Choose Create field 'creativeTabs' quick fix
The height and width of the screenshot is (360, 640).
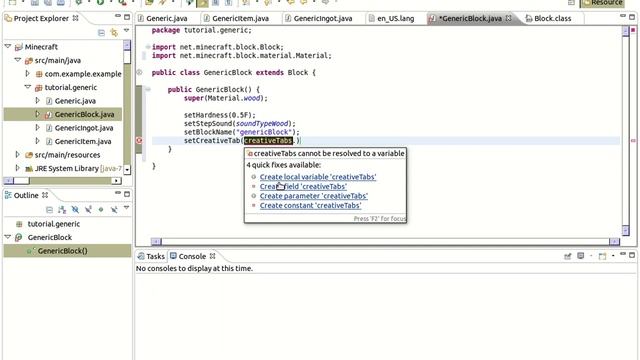click(x=303, y=186)
